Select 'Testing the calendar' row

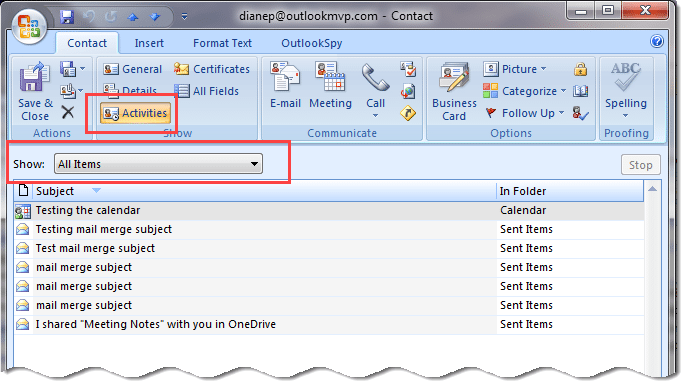tap(329, 210)
